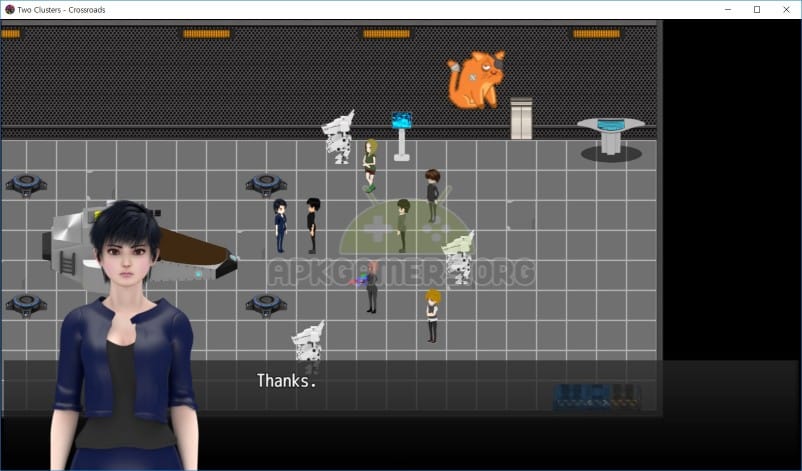Screen dimensions: 802x471
Task: Click the blue console behind dialogue box
Action: pyautogui.click(x=596, y=396)
